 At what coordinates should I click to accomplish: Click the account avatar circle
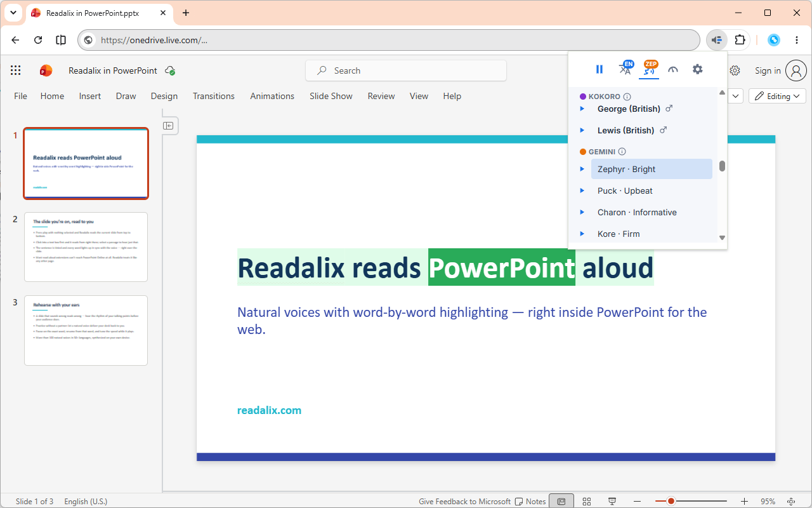pyautogui.click(x=796, y=70)
